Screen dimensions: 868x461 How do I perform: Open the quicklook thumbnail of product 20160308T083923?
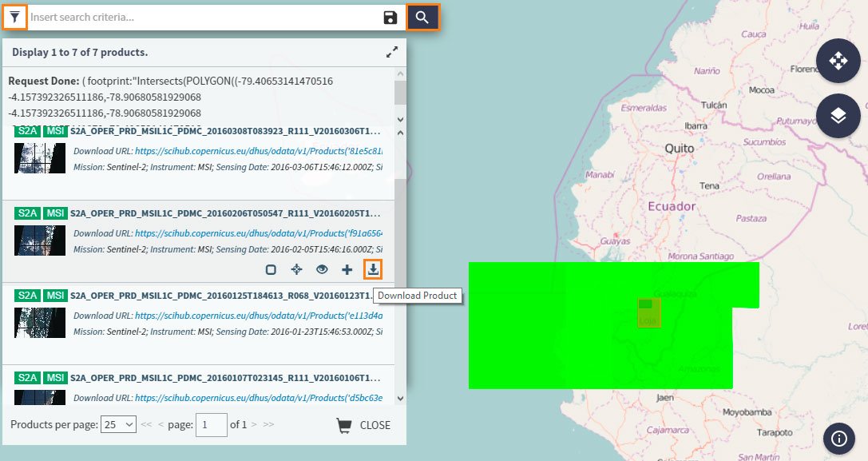(x=40, y=158)
